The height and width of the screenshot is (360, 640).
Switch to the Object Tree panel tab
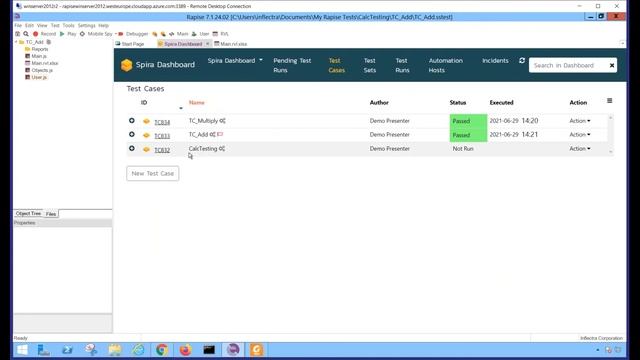28,213
